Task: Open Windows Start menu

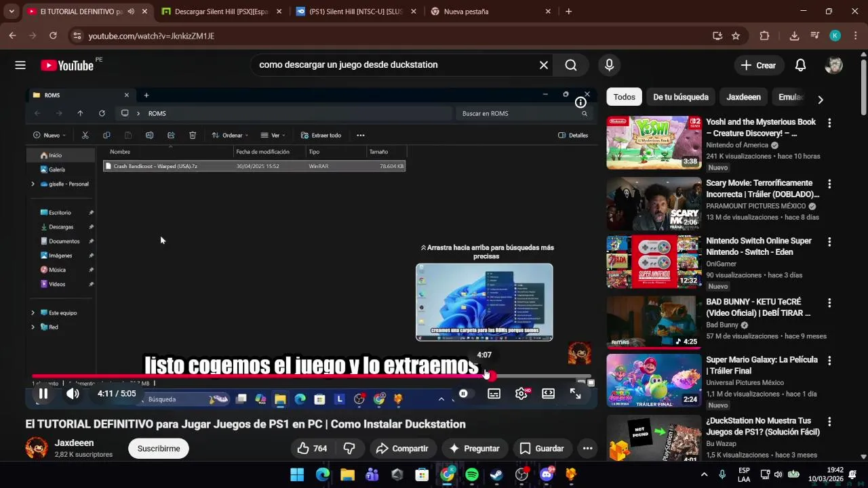Action: click(297, 474)
